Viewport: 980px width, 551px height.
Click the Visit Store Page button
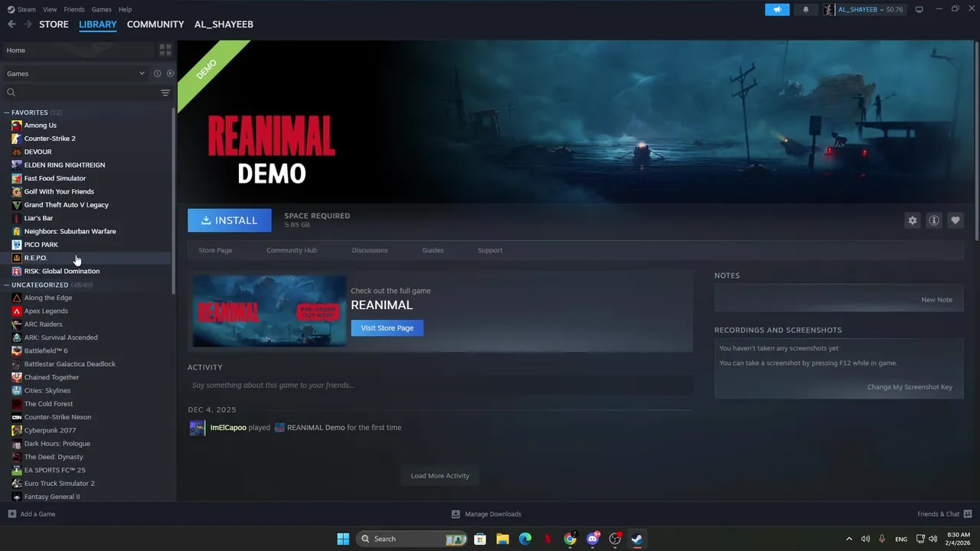click(387, 328)
